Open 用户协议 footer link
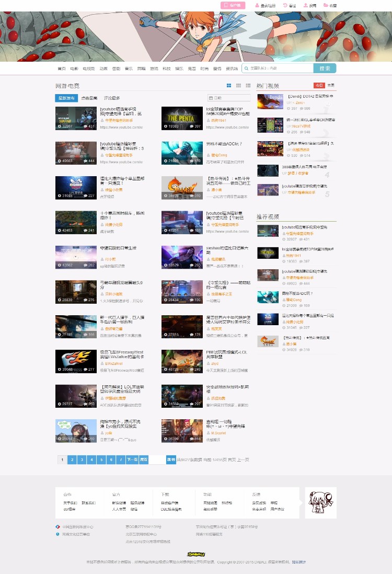The image size is (392, 574). tap(278, 509)
